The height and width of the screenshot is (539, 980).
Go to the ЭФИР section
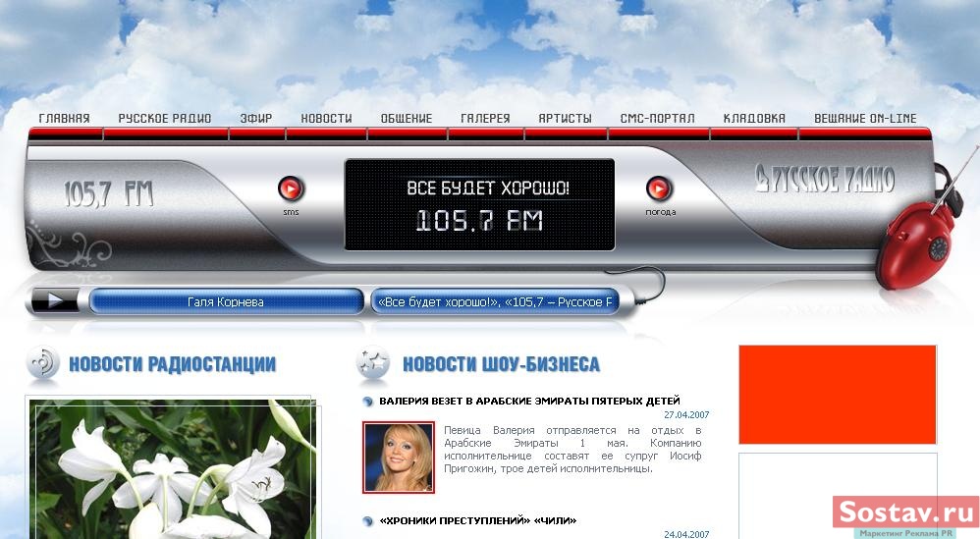pos(256,118)
